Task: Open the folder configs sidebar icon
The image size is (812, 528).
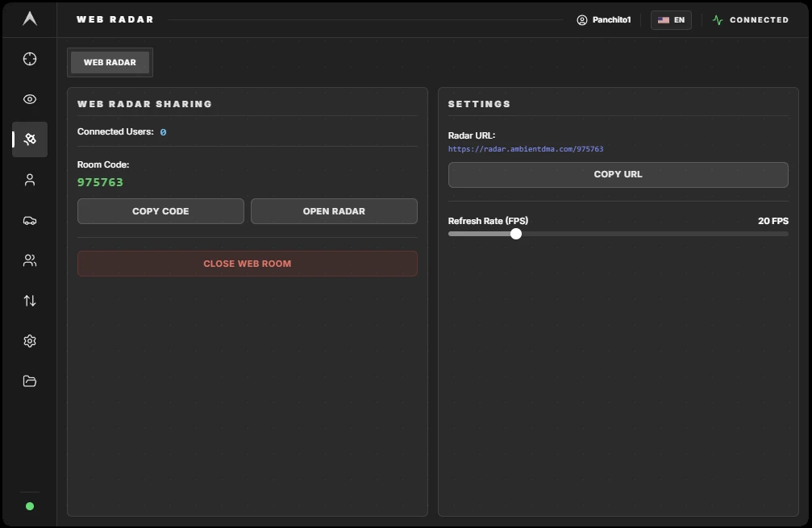Action: point(30,381)
